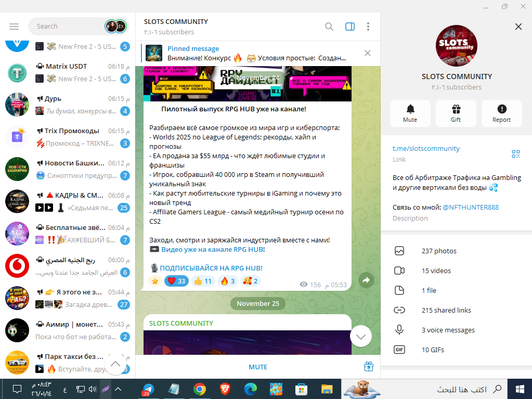This screenshot has width=532, height=399.
Task: Open the Парк такси chat
Action: (68, 363)
